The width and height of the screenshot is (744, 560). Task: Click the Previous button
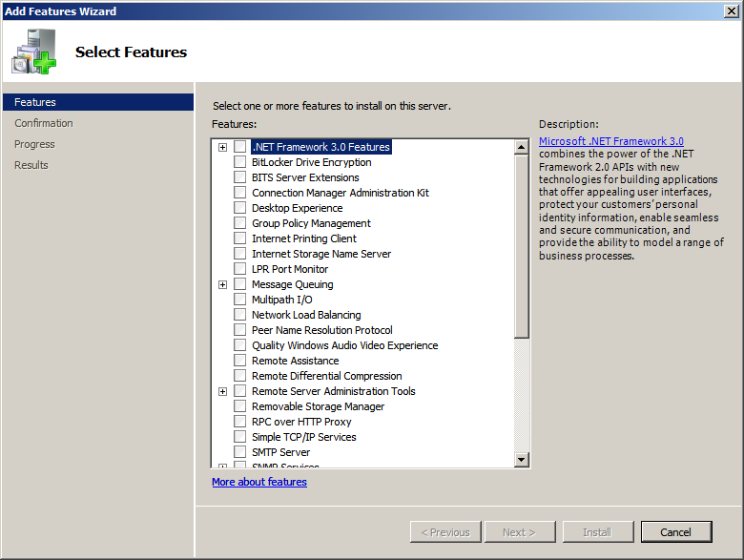pyautogui.click(x=445, y=532)
